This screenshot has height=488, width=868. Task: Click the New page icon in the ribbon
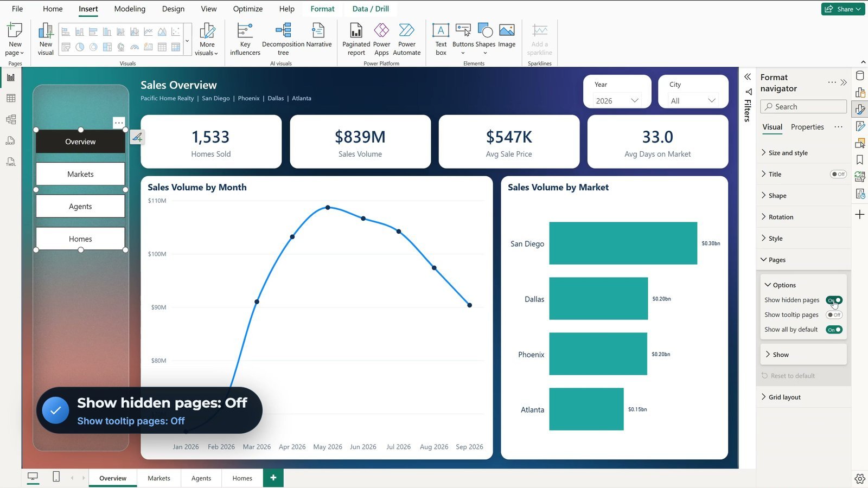pyautogui.click(x=15, y=30)
